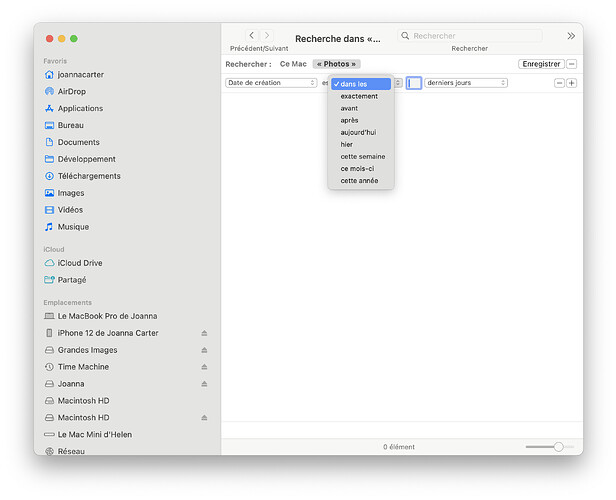Eject the Time Machine volume

[204, 367]
